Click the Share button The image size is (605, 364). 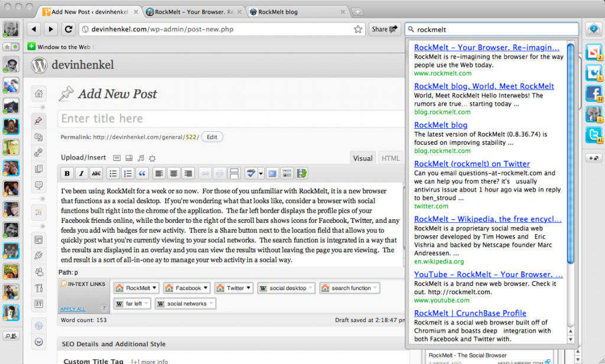pos(384,30)
